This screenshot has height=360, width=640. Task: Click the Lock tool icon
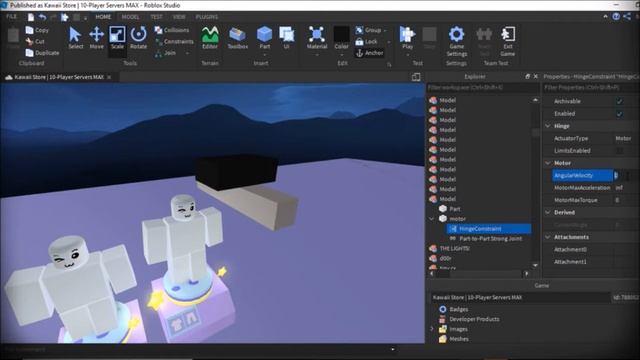(x=359, y=42)
